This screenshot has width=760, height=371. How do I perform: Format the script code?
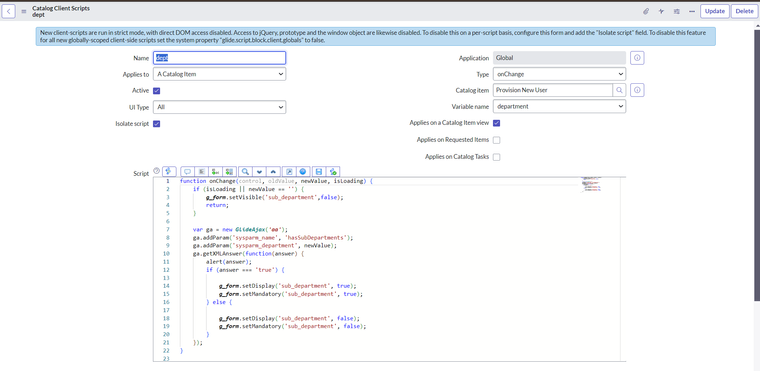(202, 172)
